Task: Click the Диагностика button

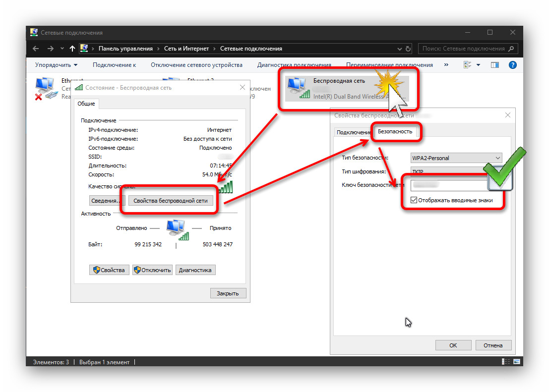Action: coord(195,270)
